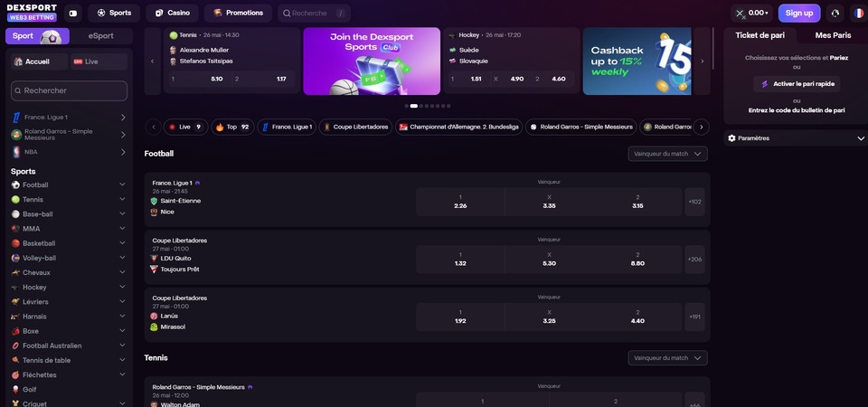The height and width of the screenshot is (407, 868).
Task: Filter by Top 92 chip
Action: pyautogui.click(x=232, y=127)
